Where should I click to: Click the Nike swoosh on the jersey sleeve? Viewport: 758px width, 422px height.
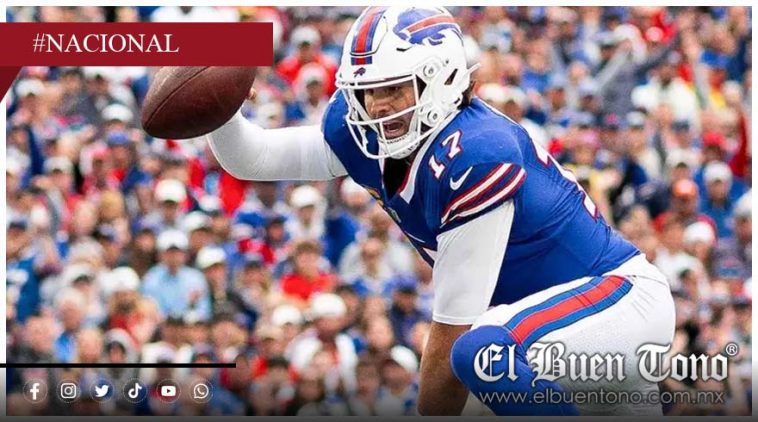pyautogui.click(x=460, y=179)
